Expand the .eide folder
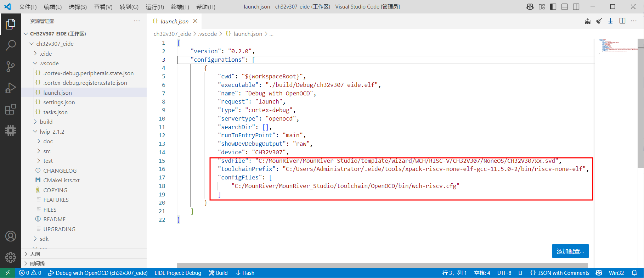This screenshot has height=278, width=644. point(35,54)
